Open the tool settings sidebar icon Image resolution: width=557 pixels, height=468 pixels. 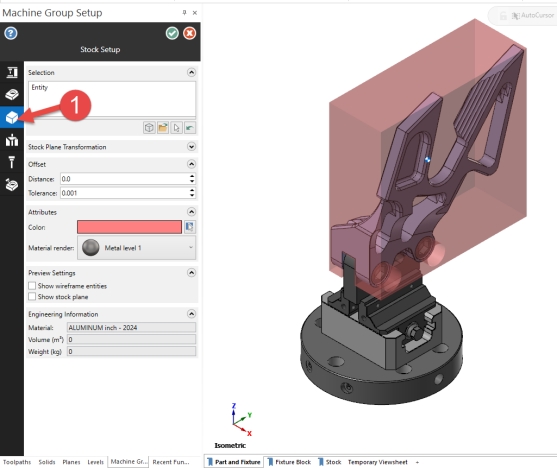(12, 162)
